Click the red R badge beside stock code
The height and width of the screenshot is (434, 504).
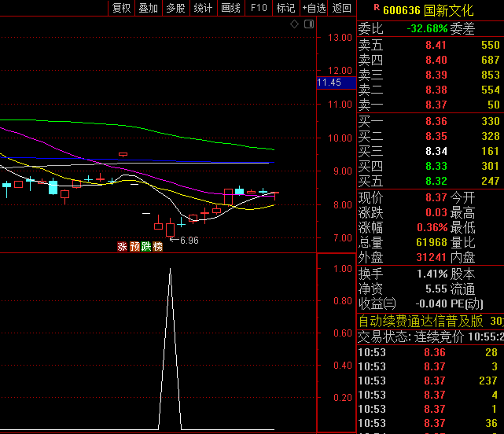[377, 9]
